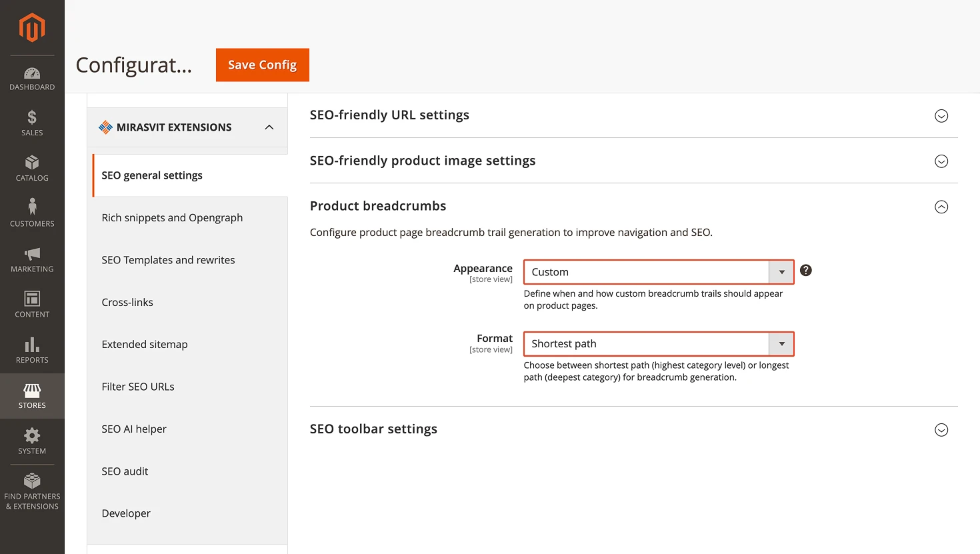The width and height of the screenshot is (980, 554).
Task: Open the Marketing sidebar icon
Action: click(x=32, y=259)
